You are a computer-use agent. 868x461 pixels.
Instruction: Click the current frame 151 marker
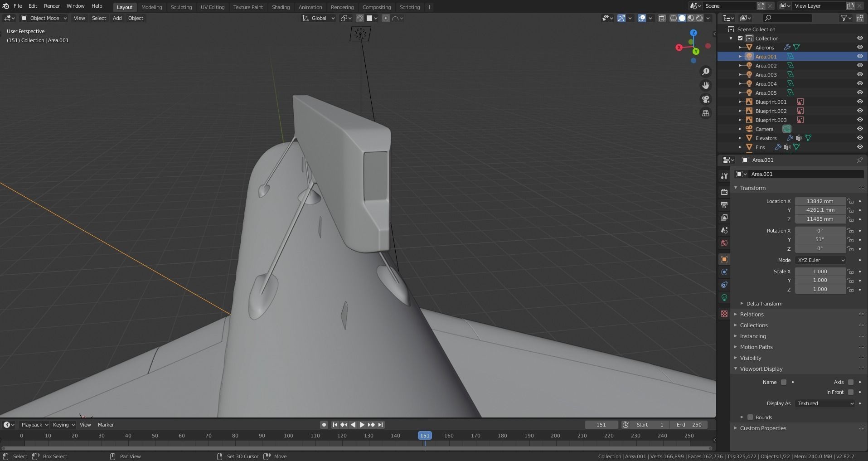425,436
